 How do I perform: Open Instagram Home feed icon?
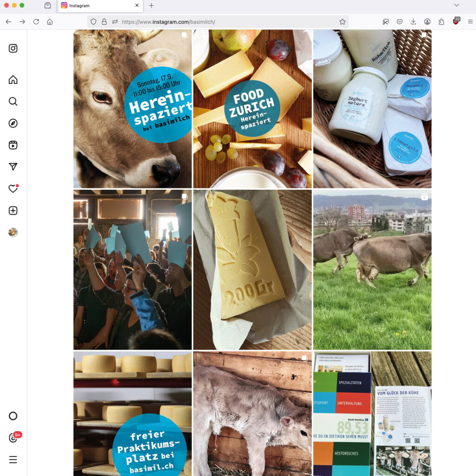13,79
